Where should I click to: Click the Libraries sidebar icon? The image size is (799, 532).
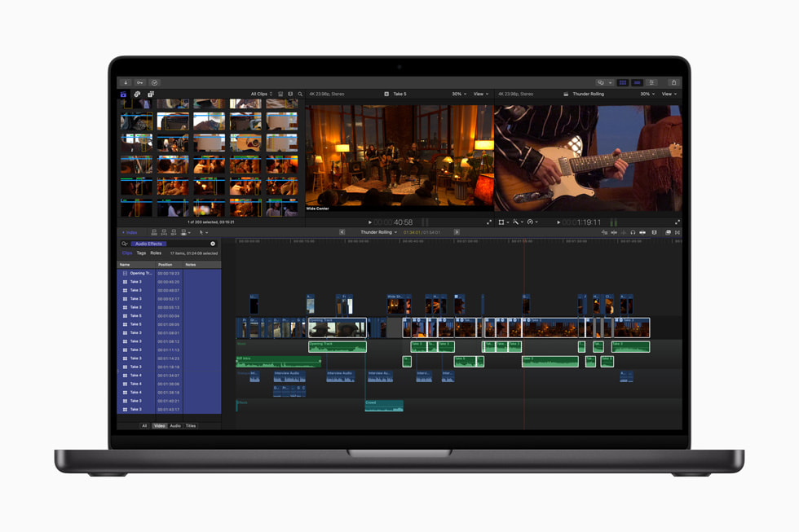point(124,94)
